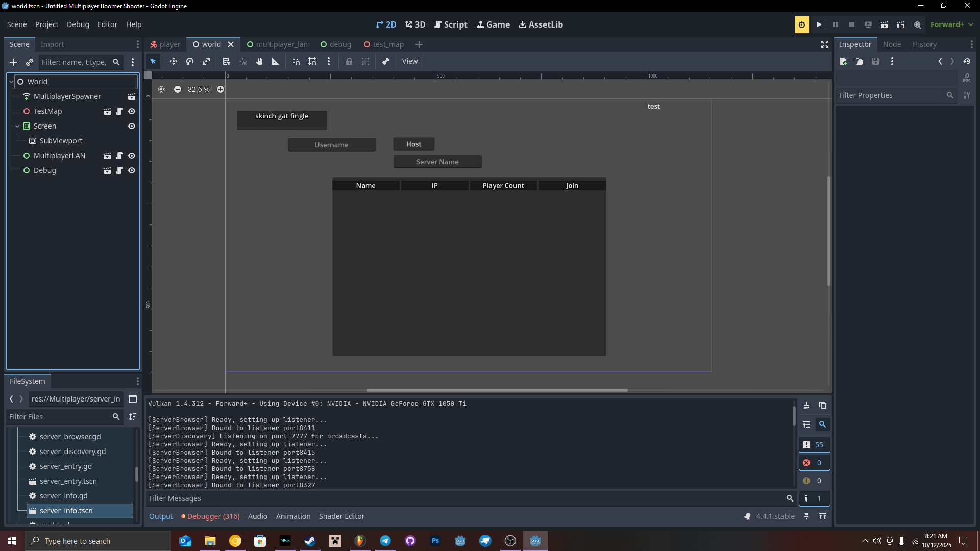The width and height of the screenshot is (980, 551).
Task: Run the project with play button
Action: [819, 24]
